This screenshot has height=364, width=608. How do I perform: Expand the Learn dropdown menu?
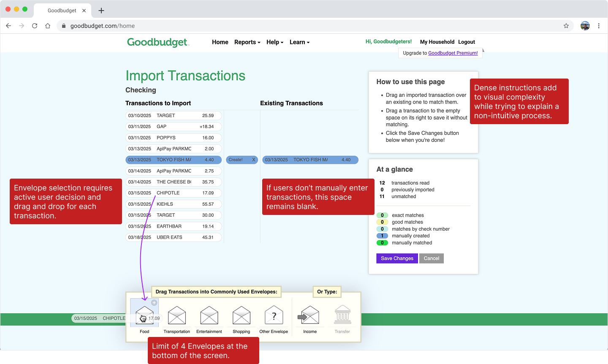click(300, 42)
